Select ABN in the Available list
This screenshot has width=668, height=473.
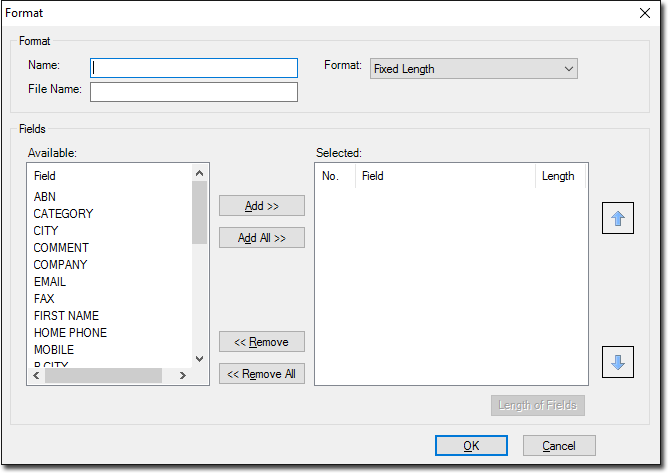45,197
